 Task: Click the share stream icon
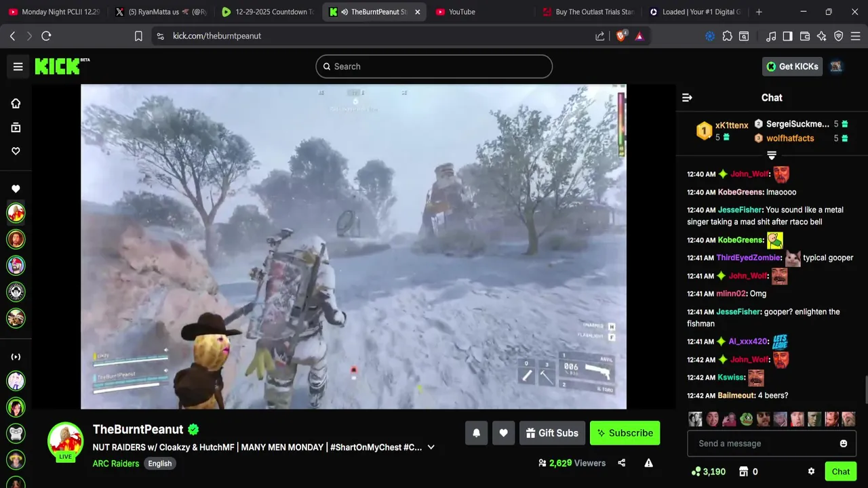pos(622,463)
